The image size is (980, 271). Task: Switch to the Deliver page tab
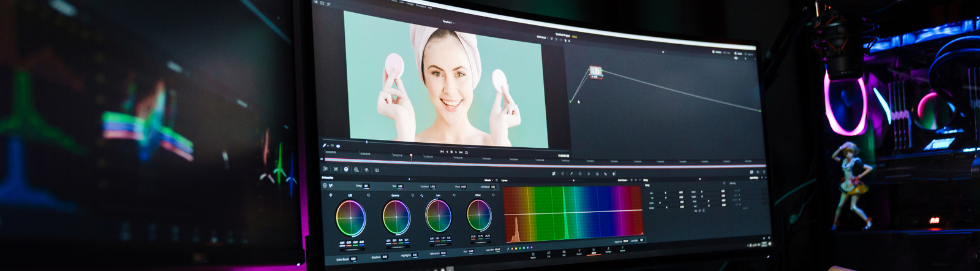click(622, 249)
